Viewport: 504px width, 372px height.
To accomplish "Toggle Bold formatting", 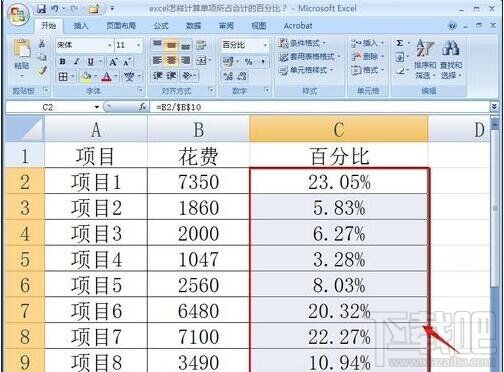I will [62, 62].
